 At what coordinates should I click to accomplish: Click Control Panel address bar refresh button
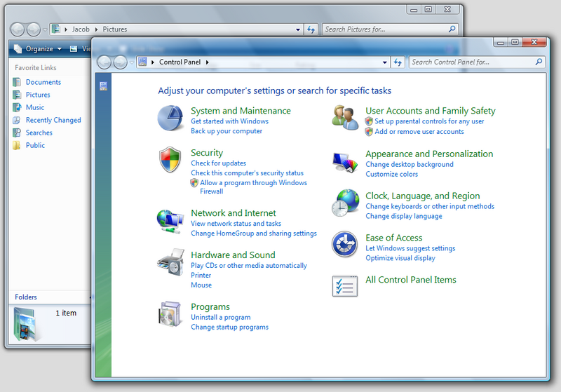point(398,62)
